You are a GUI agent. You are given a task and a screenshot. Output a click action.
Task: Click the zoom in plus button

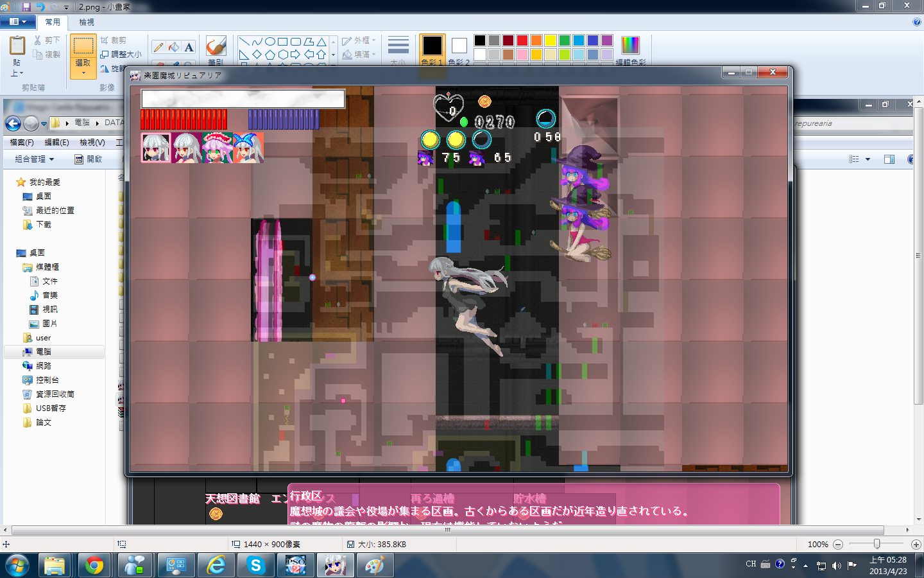(x=916, y=545)
